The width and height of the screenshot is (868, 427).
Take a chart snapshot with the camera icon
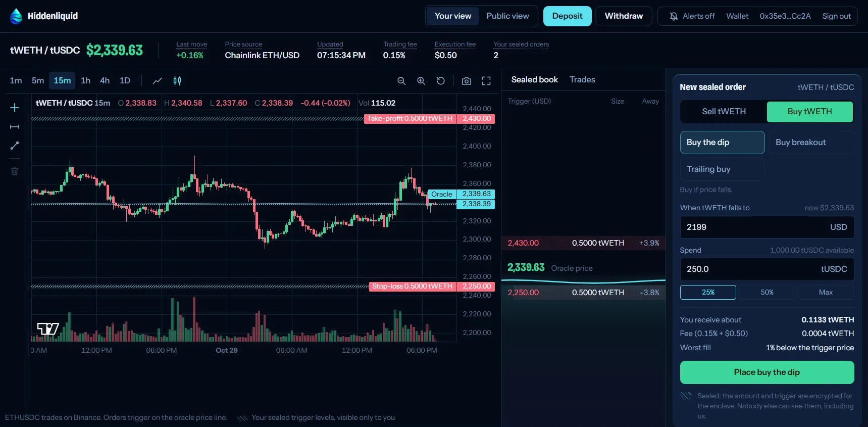[x=467, y=81]
